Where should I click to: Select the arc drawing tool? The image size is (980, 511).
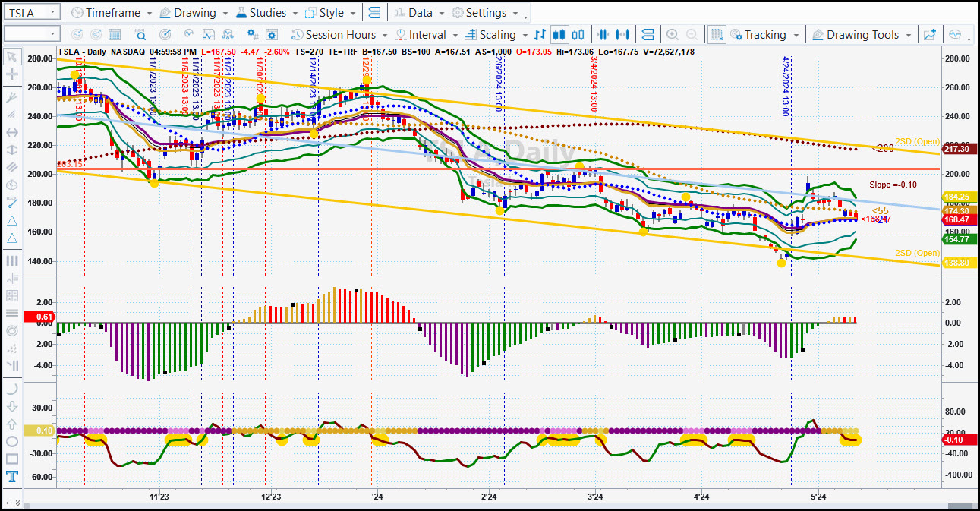tap(11, 388)
